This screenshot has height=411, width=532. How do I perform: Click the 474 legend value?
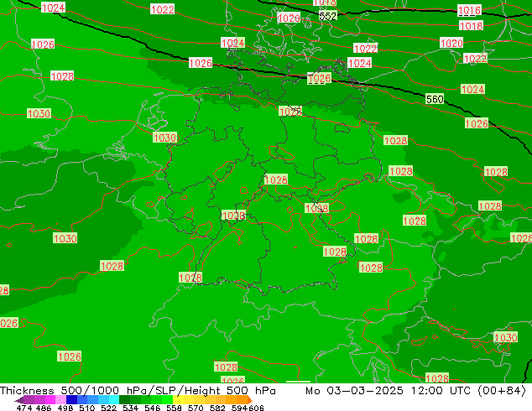click(x=24, y=408)
